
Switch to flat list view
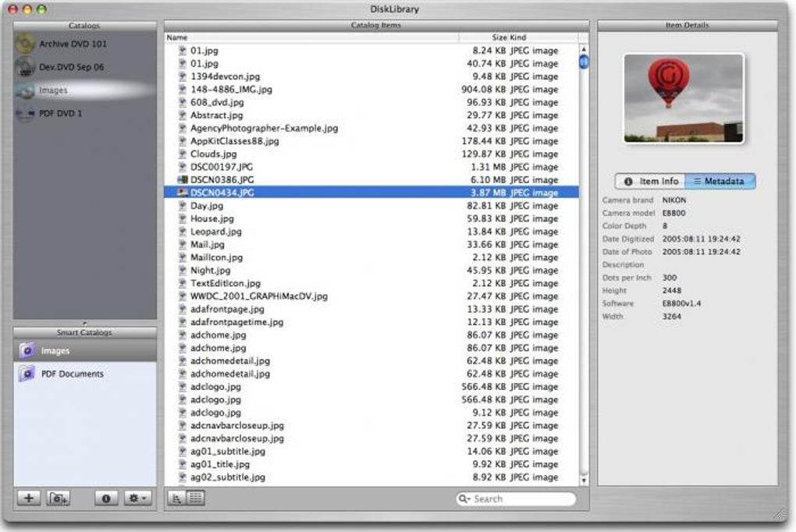click(195, 498)
